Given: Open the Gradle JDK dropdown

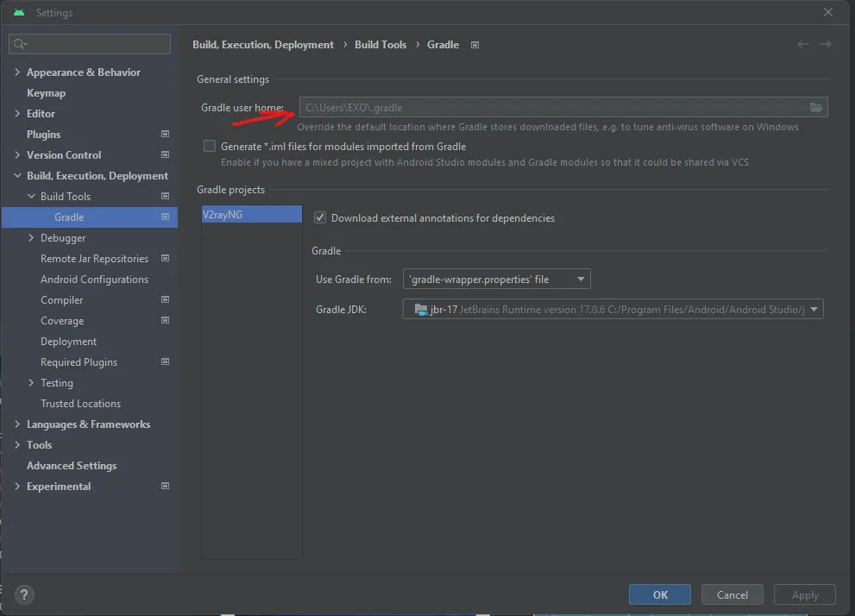Looking at the screenshot, I should pyautogui.click(x=613, y=309).
